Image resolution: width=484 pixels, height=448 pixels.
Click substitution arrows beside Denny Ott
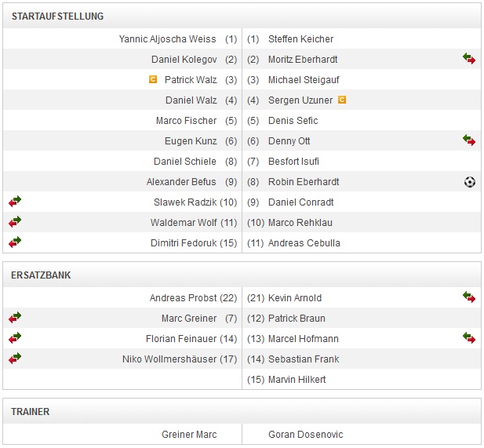coord(469,140)
